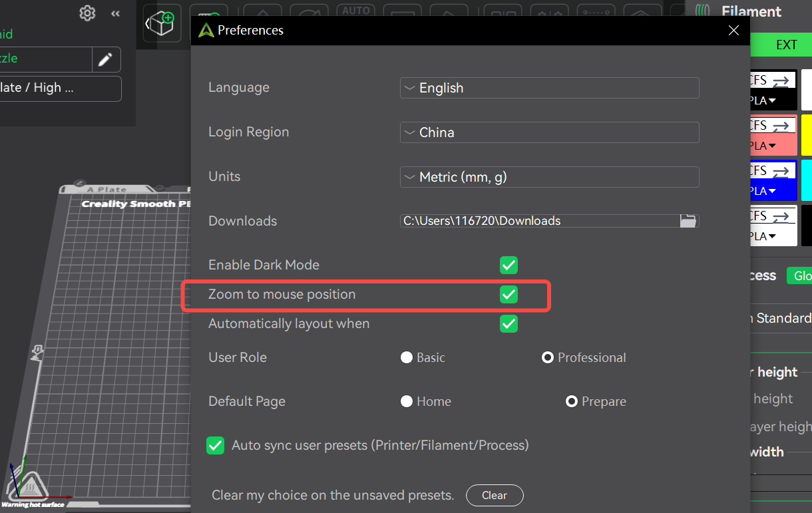Click the AUTO toolbar icon

click(356, 12)
